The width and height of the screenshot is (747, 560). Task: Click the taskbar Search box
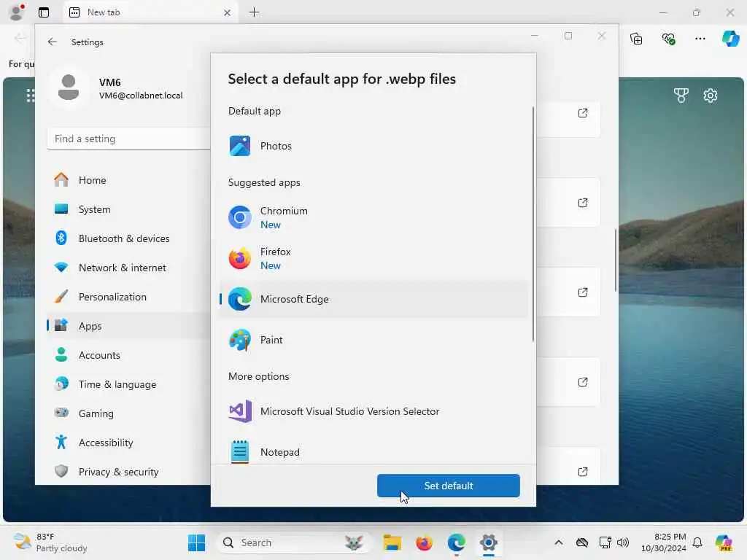point(293,542)
